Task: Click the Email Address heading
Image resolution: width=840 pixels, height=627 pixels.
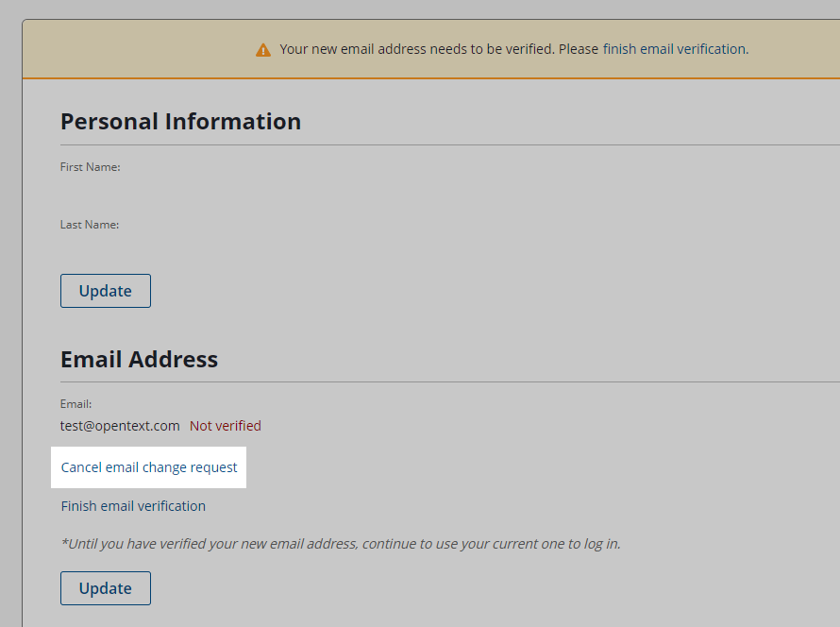Action: coord(139,360)
